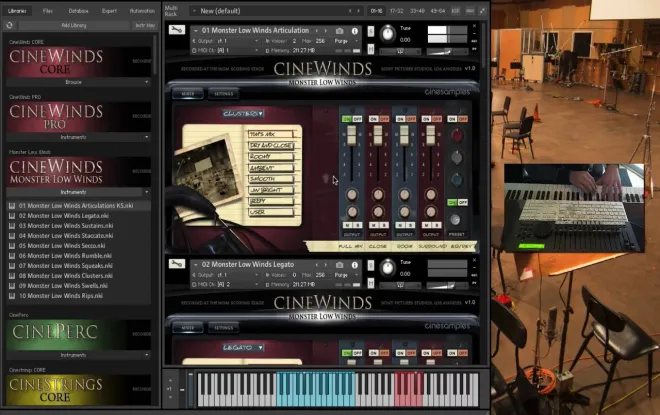Open the CLUSTERS articulation dropdown
This screenshot has height=415, width=660.
(243, 114)
